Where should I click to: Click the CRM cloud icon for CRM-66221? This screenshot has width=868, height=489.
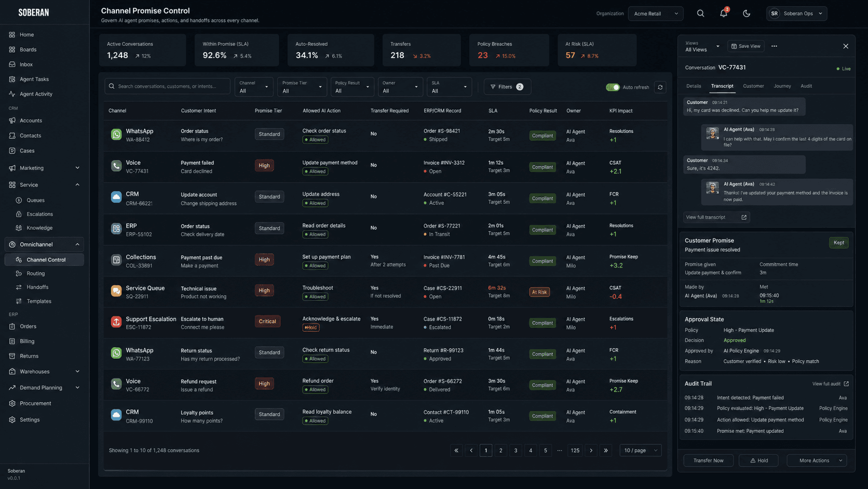point(116,197)
